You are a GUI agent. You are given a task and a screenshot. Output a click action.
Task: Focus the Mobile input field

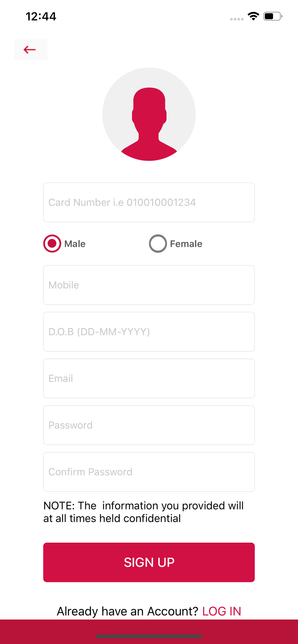click(149, 285)
